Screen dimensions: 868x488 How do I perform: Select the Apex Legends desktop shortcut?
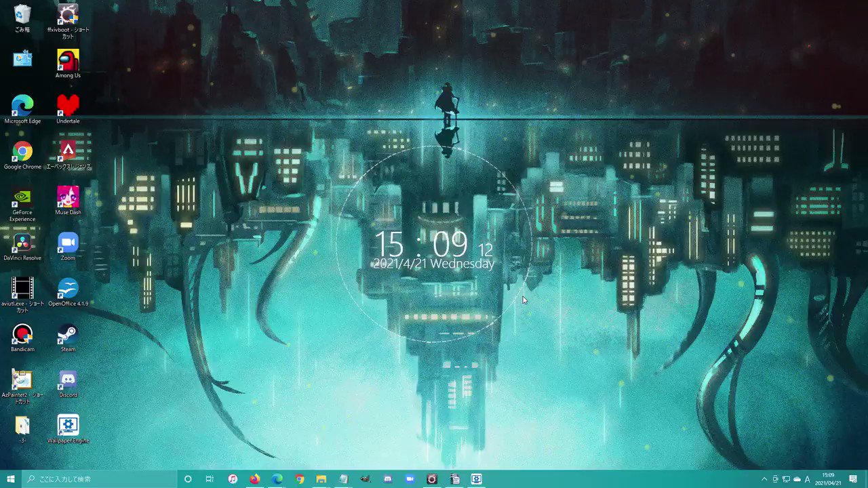pyautogui.click(x=68, y=155)
